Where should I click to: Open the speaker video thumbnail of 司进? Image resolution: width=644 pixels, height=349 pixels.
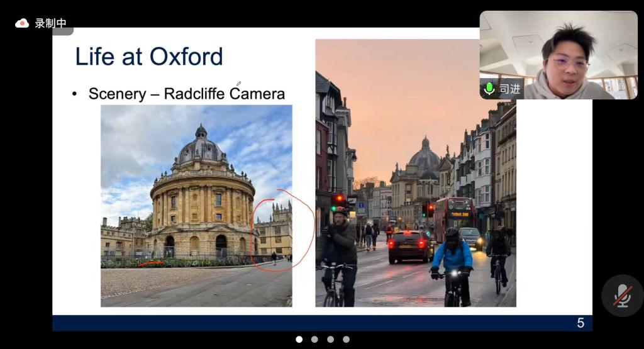(x=558, y=55)
